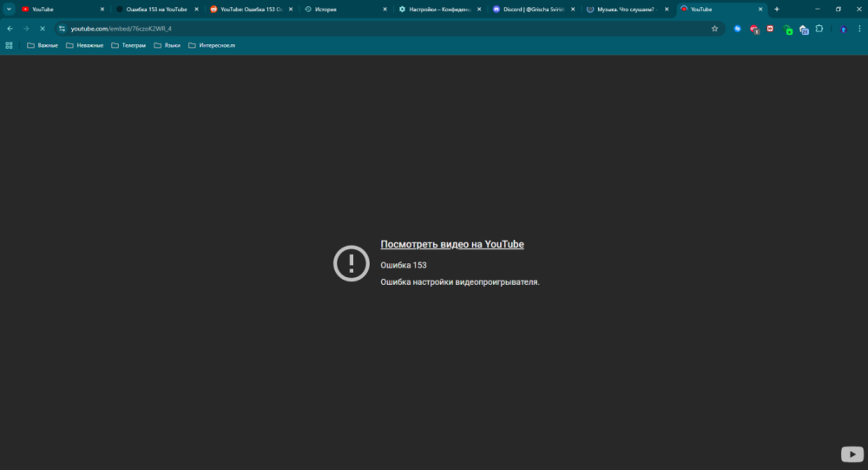
Task: Switch to the Discord tab
Action: (533, 10)
